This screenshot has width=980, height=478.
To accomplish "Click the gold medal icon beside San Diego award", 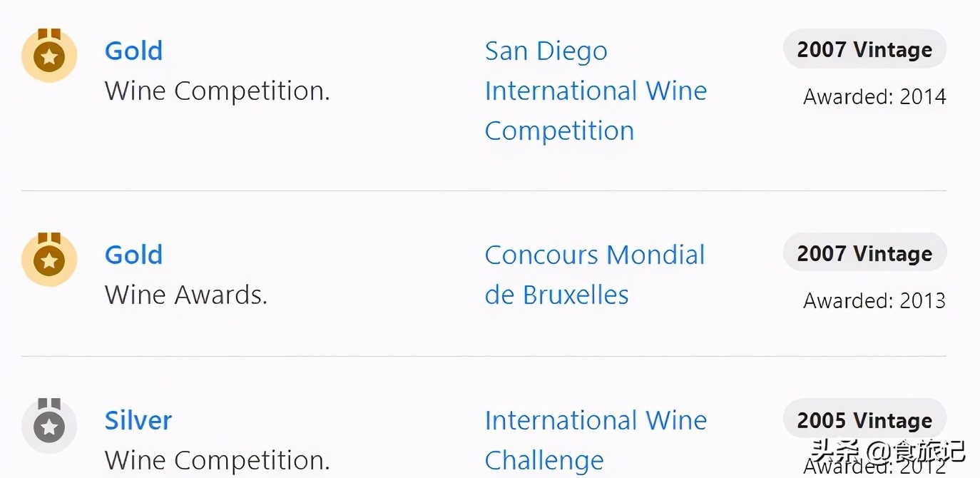I will 49,56.
